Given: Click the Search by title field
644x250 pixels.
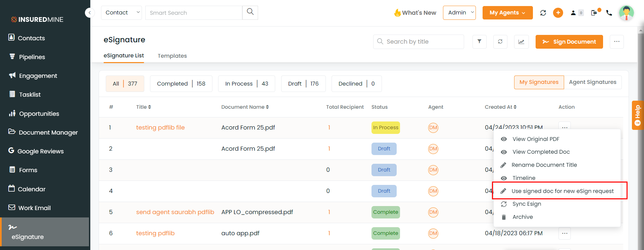Looking at the screenshot, I should (418, 42).
